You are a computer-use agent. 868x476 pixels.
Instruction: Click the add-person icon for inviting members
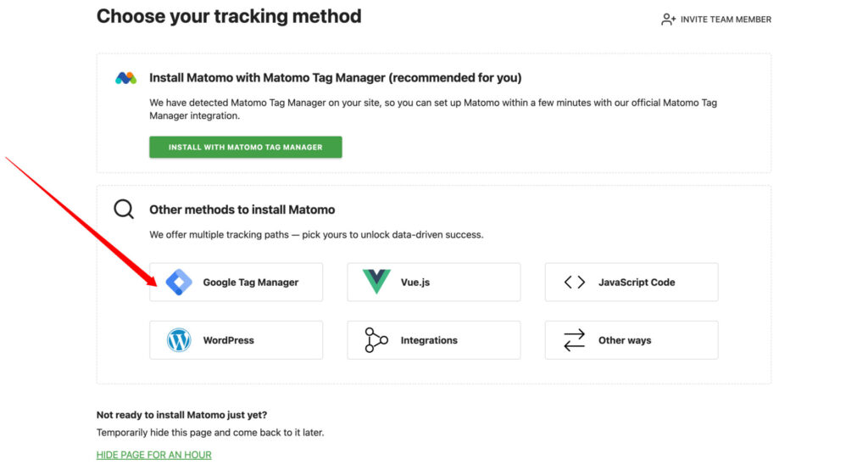[x=668, y=20]
